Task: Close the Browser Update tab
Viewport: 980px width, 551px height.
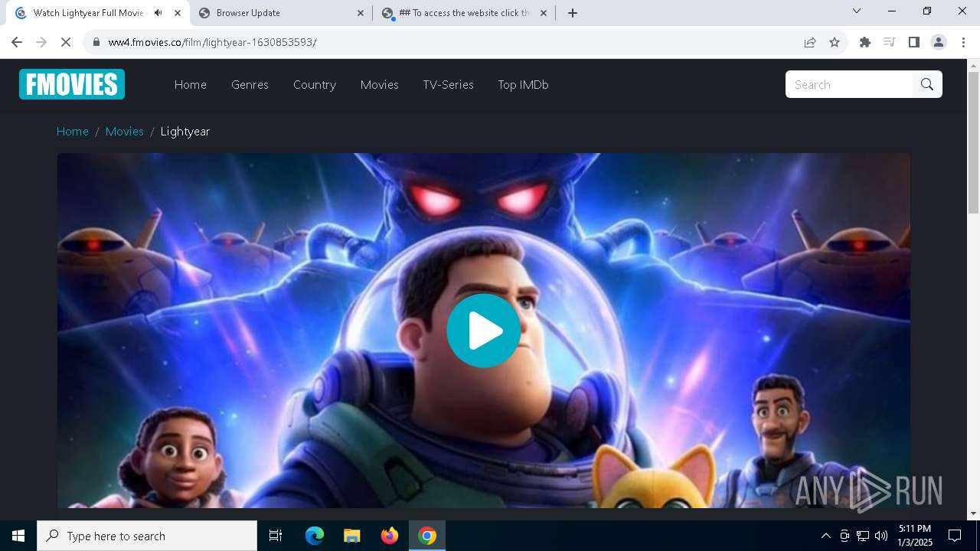Action: tap(361, 13)
